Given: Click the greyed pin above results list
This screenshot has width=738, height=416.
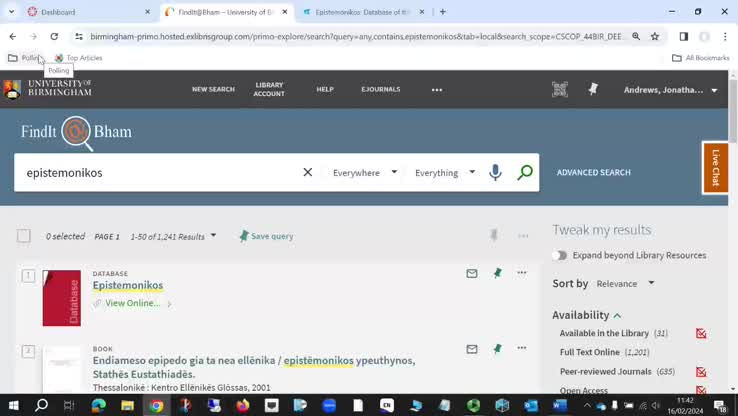Looking at the screenshot, I should pos(494,235).
